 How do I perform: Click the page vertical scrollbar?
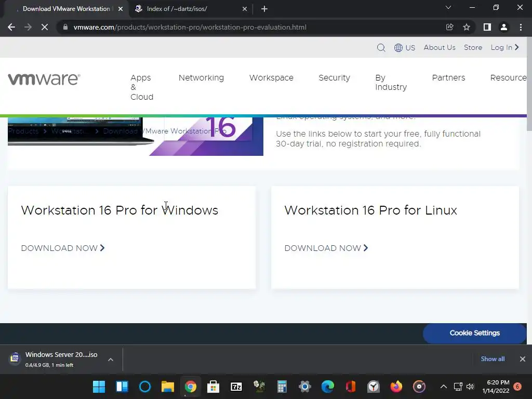(529, 83)
